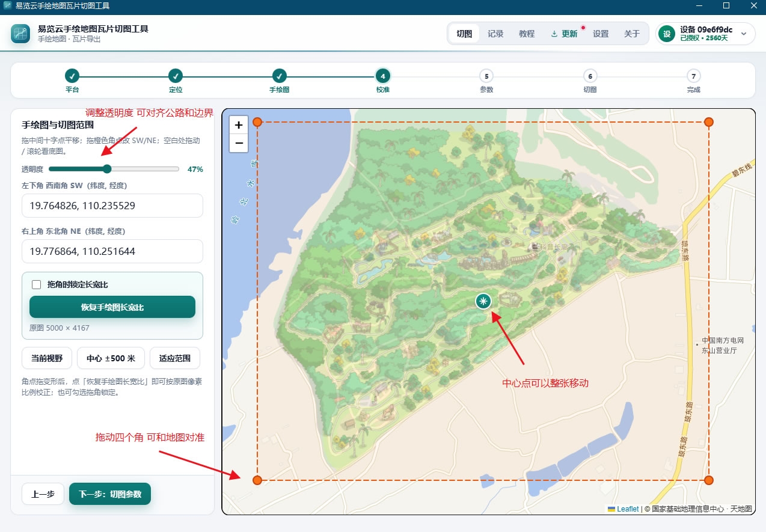Minimize the application window

[x=699, y=6]
